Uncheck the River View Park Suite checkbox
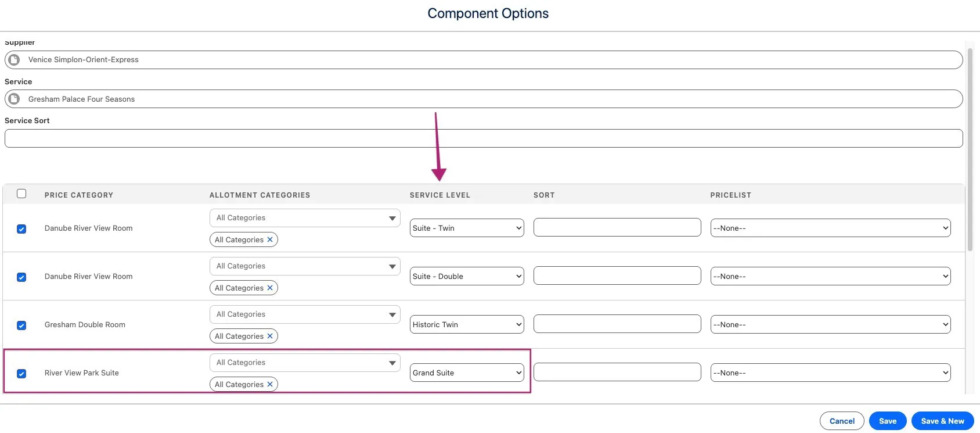The image size is (980, 433). click(x=21, y=374)
